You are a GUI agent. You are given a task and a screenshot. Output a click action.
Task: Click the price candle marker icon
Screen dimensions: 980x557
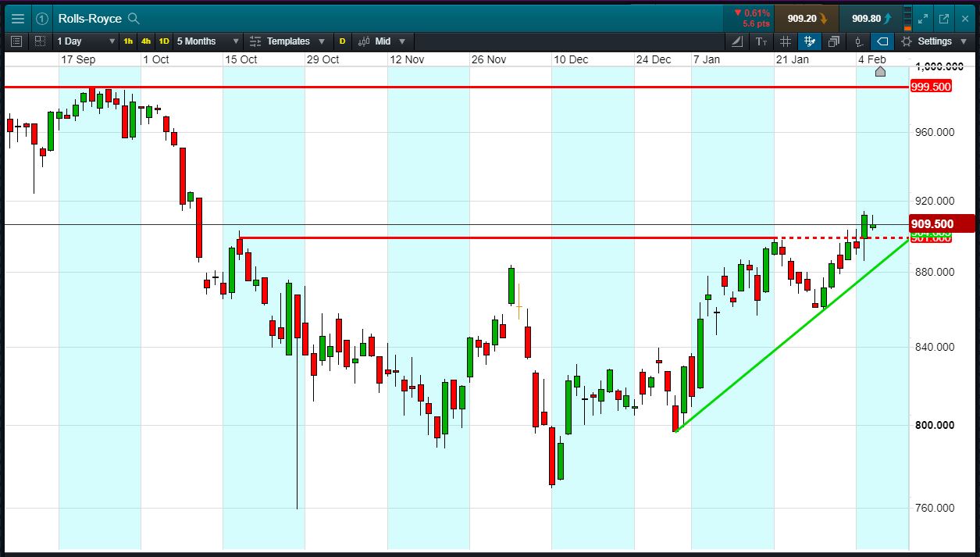[858, 41]
